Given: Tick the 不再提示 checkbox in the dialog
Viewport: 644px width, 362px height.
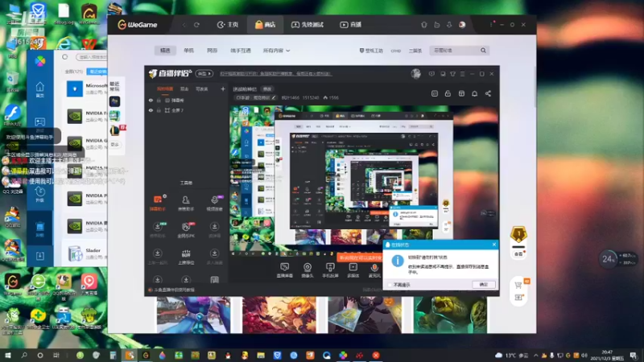Looking at the screenshot, I should pos(390,285).
